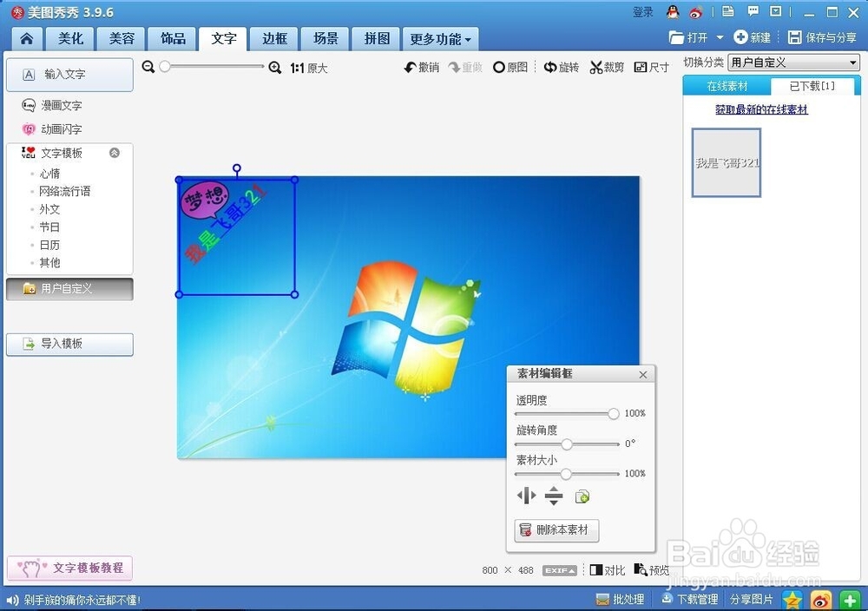Image resolution: width=868 pixels, height=611 pixels.
Task: Select the 节日 template category
Action: tap(49, 227)
